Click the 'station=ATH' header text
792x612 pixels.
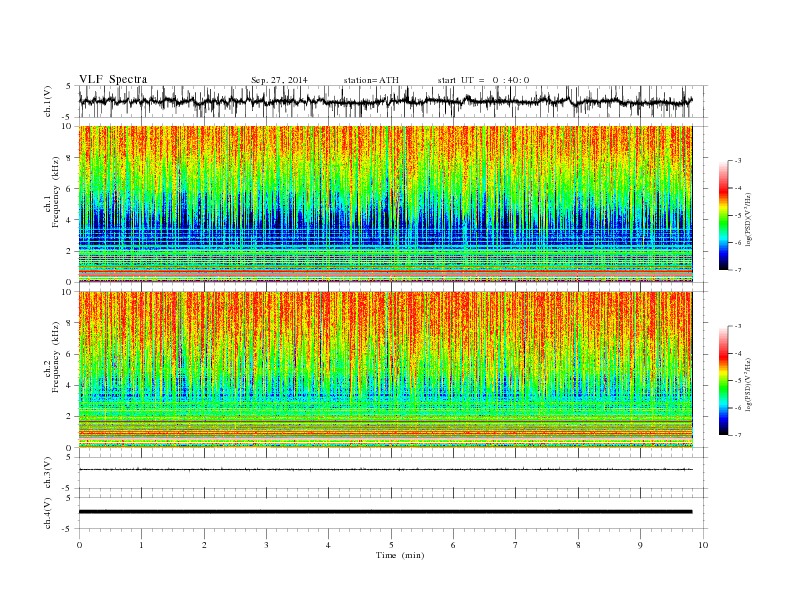(371, 80)
